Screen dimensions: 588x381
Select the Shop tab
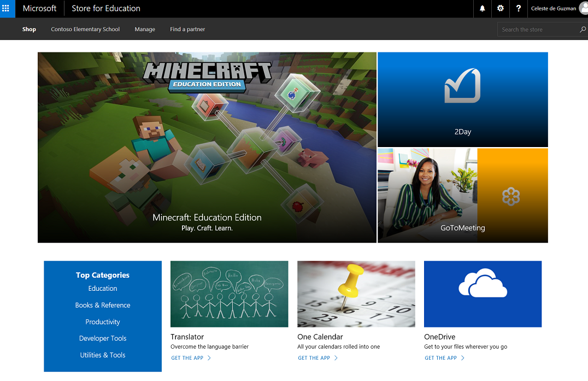tap(29, 30)
